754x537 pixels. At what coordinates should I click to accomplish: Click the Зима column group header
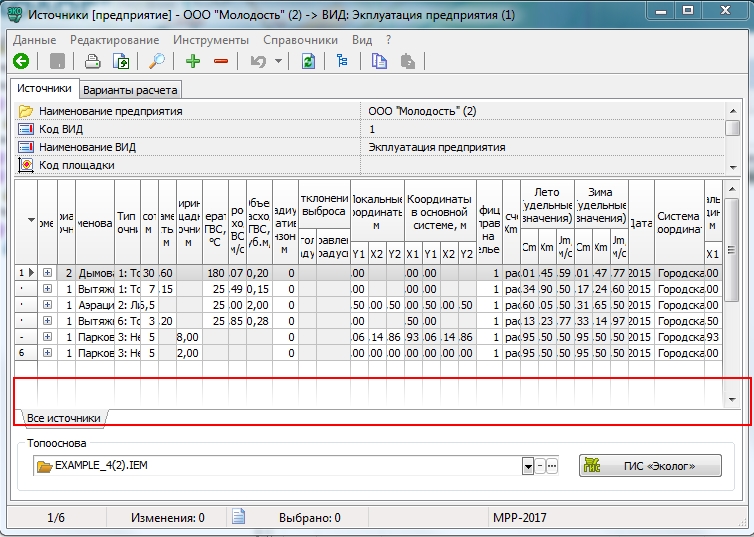click(601, 205)
